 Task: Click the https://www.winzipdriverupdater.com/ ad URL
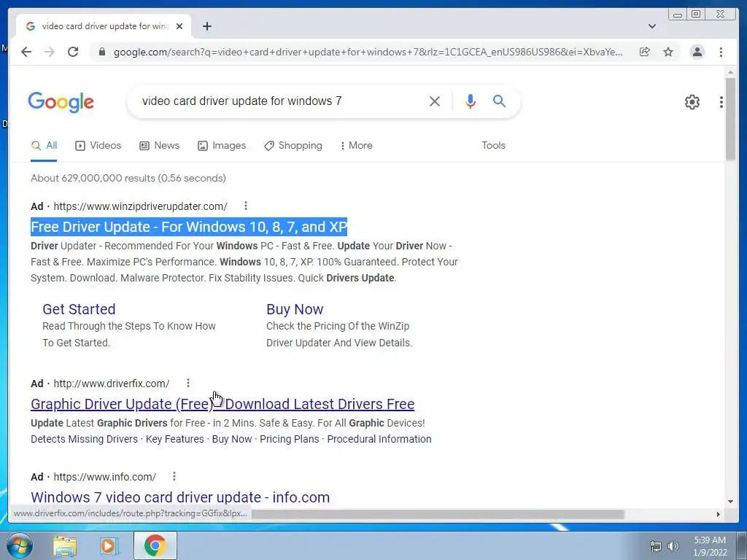point(141,206)
